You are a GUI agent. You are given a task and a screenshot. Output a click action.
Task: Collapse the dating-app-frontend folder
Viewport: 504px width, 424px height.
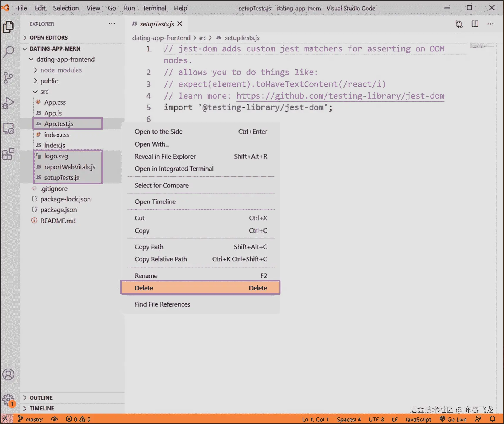coord(73,59)
